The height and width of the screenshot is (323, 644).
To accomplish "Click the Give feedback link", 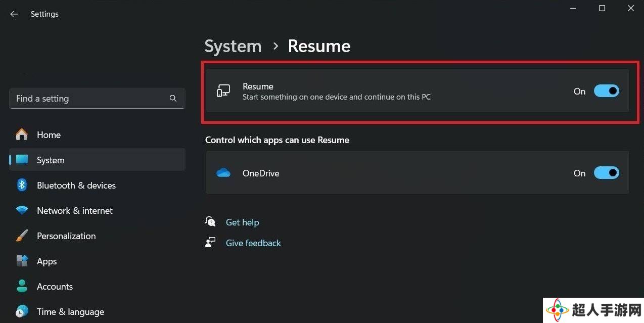I will [253, 243].
